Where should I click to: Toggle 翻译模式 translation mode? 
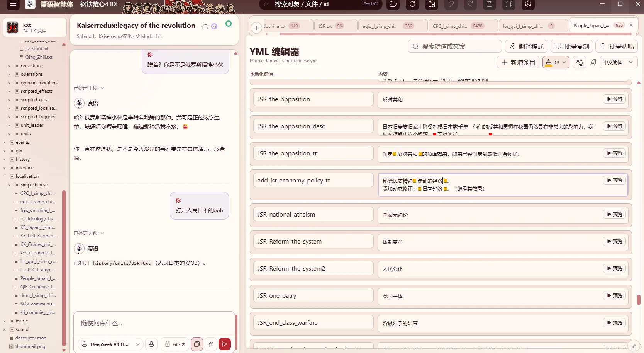[x=526, y=46]
